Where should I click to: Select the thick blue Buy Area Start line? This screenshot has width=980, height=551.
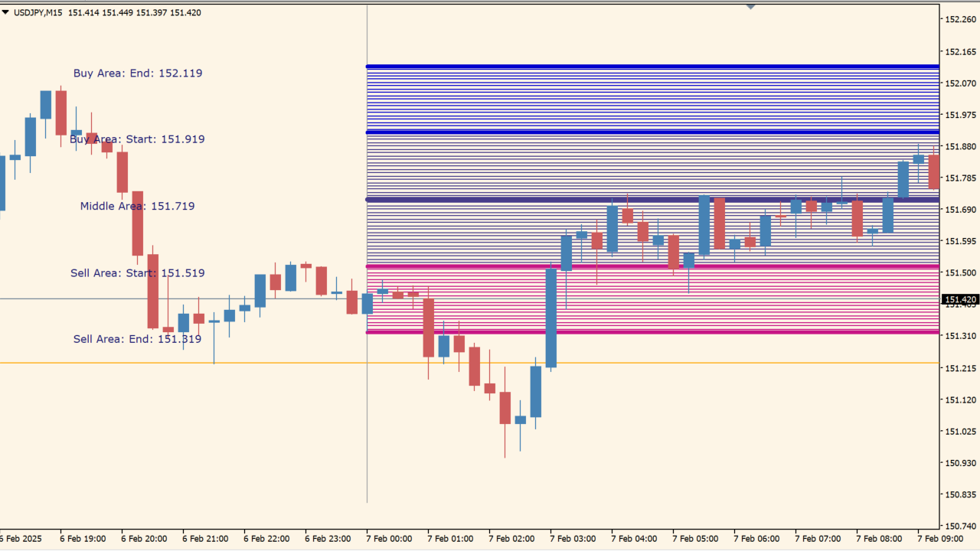(652, 132)
